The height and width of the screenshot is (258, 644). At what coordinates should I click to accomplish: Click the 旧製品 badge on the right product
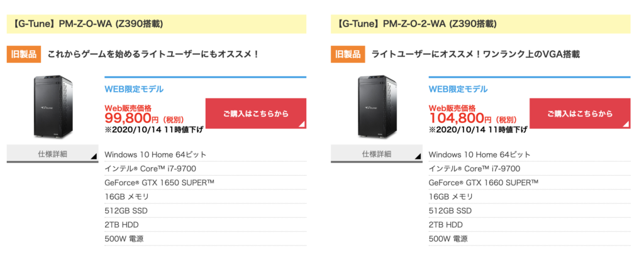pos(347,54)
